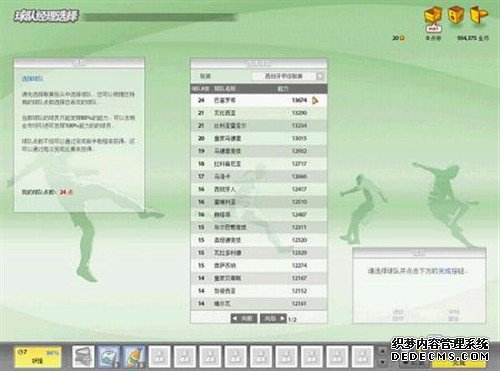Click the item bar down arrow
The width and height of the screenshot is (500, 371).
click(383, 362)
